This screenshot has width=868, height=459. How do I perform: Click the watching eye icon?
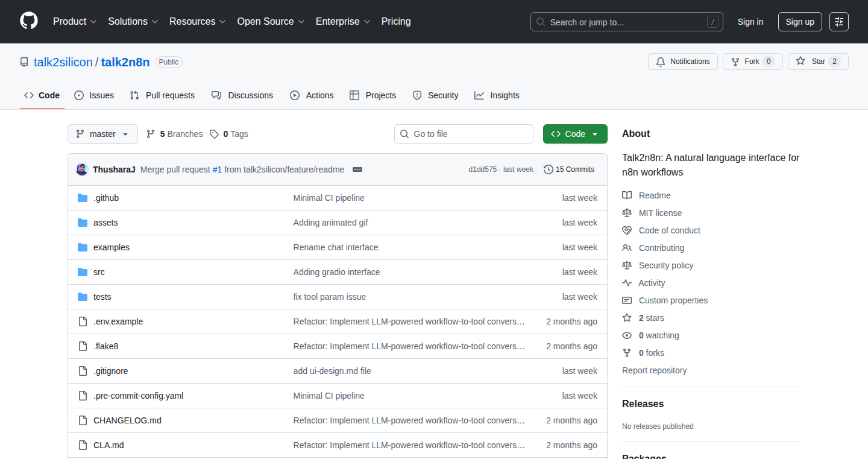click(627, 335)
